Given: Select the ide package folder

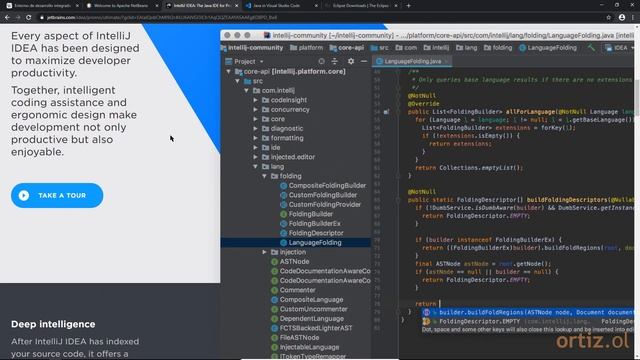Looking at the screenshot, I should [271, 147].
